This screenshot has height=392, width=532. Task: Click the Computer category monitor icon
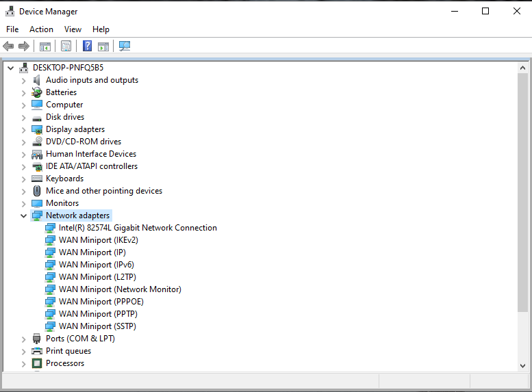(x=37, y=105)
